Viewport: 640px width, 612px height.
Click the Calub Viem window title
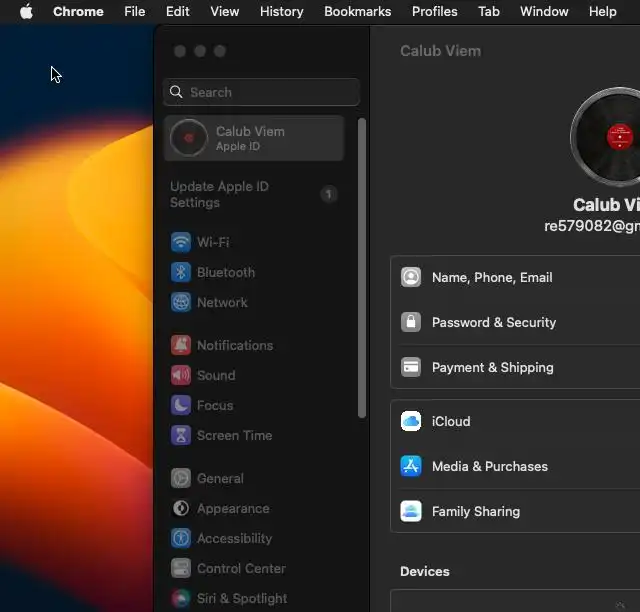pyautogui.click(x=440, y=51)
